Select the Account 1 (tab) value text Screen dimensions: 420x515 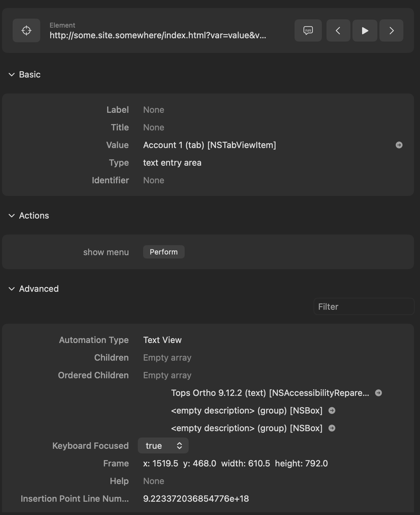[x=209, y=145]
